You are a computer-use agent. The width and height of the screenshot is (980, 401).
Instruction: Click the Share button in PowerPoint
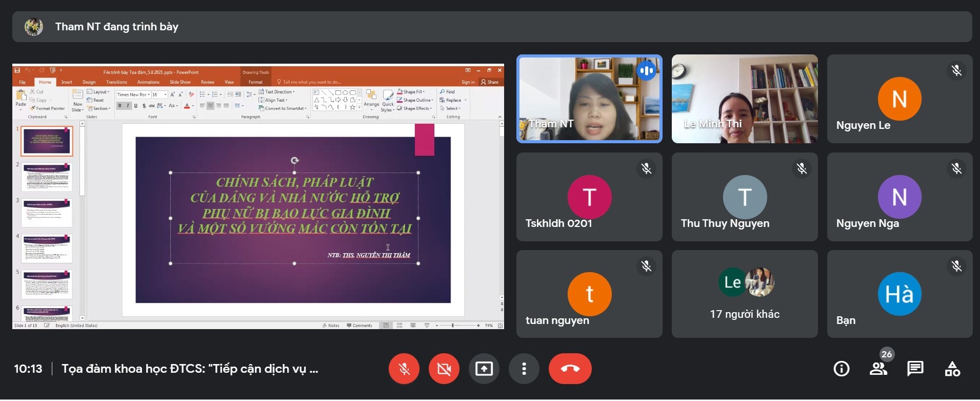point(490,82)
